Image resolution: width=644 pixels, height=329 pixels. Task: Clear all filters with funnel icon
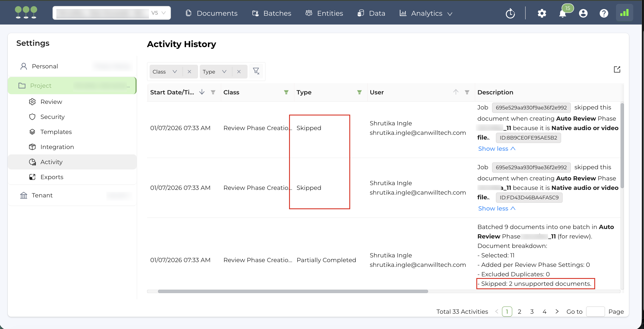click(256, 71)
